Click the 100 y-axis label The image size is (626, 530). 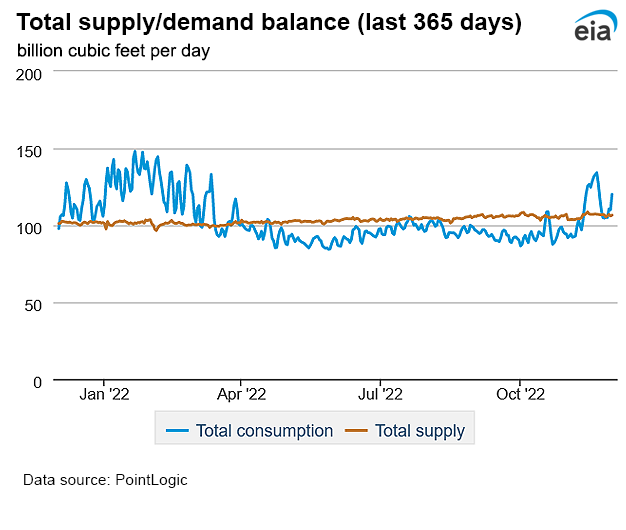(29, 229)
